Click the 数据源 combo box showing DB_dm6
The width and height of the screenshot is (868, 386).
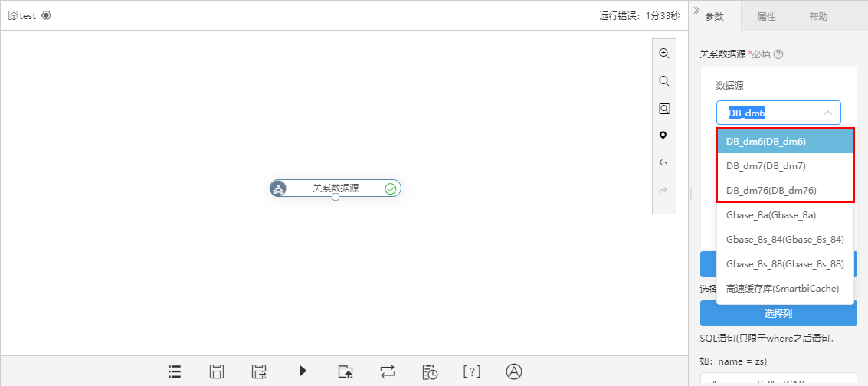tap(778, 113)
